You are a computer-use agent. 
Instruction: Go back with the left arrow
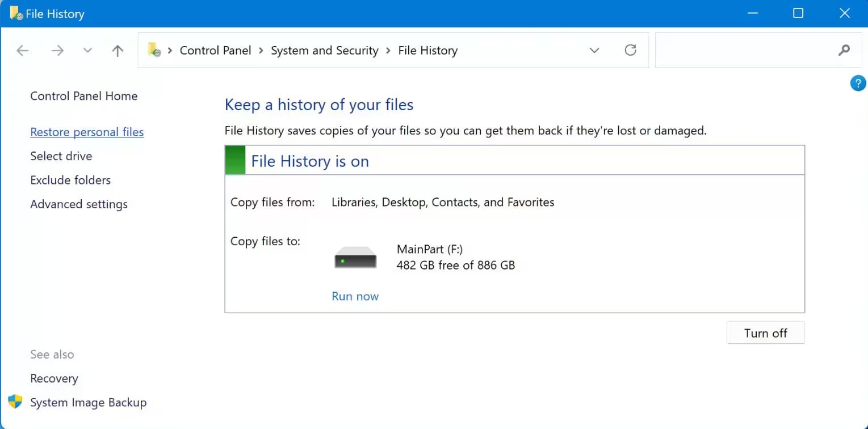pos(23,51)
